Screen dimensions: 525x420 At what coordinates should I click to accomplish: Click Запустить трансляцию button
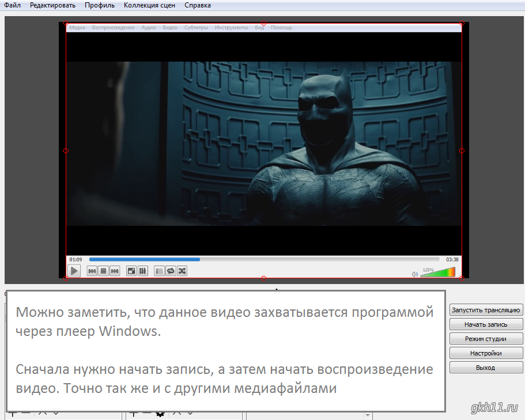pyautogui.click(x=486, y=310)
